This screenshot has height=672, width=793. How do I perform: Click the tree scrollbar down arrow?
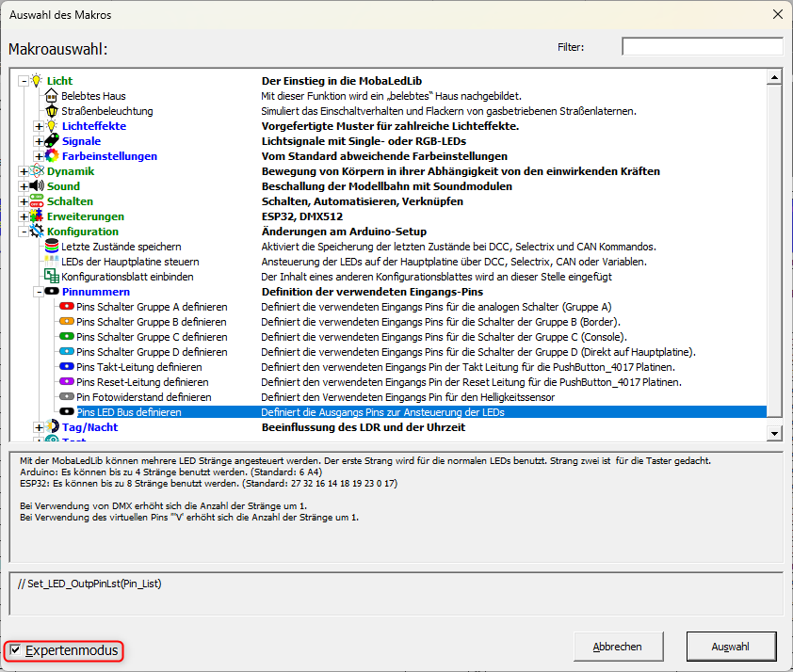(774, 433)
